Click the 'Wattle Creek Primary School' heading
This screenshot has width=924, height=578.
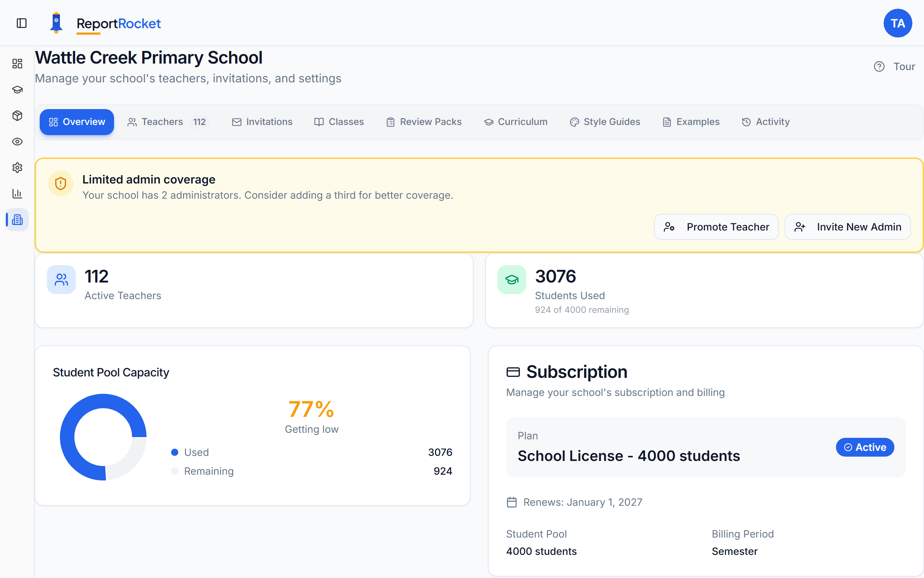(149, 58)
